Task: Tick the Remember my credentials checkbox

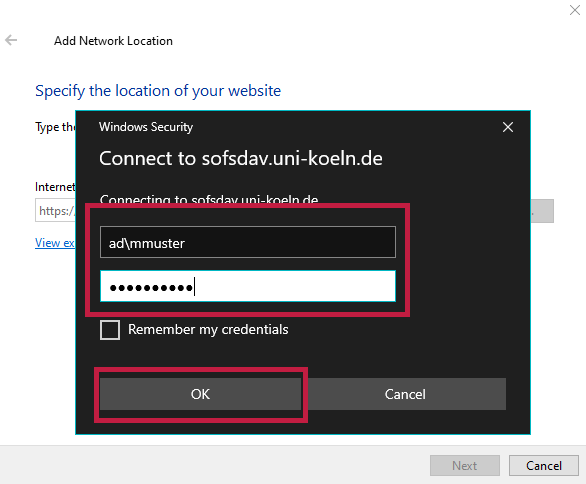Action: tap(110, 330)
